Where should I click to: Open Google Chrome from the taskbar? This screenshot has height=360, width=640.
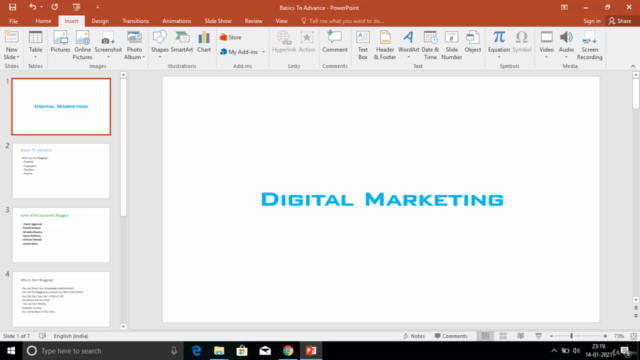tap(288, 351)
